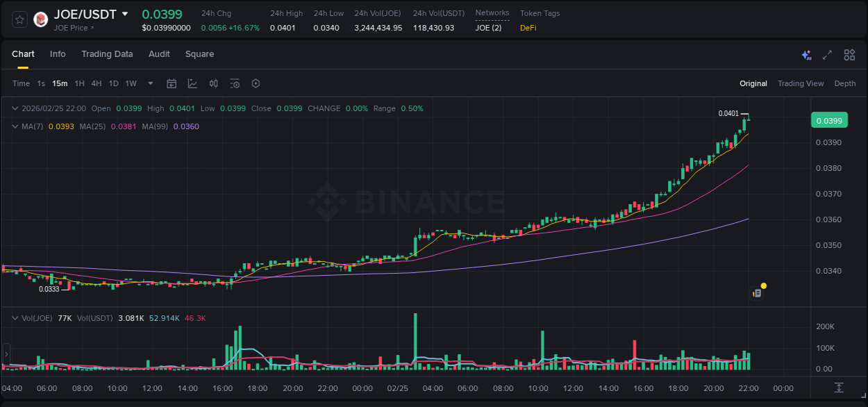The height and width of the screenshot is (407, 868).
Task: Click the chart style line-chart icon
Action: click(x=192, y=83)
